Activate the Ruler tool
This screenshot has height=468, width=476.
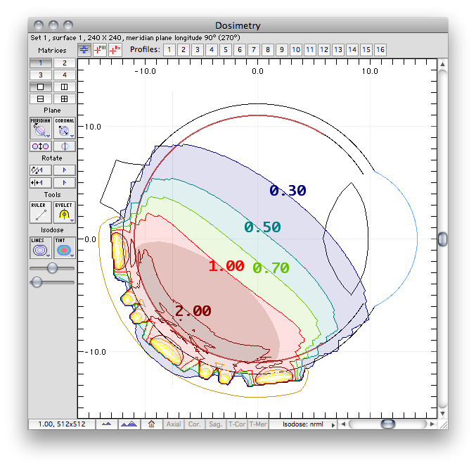[x=40, y=212]
